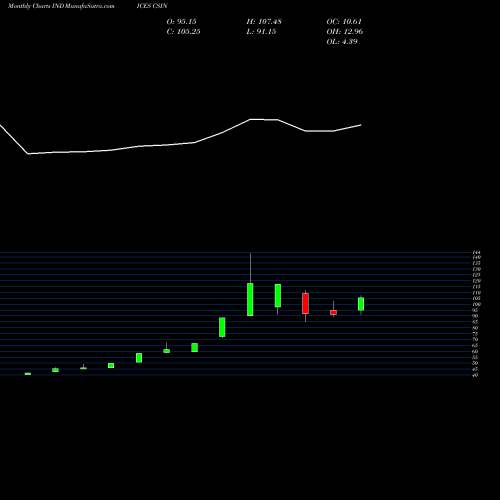
Task: Click the OH: 12.96 percentage label
Action: click(345, 32)
